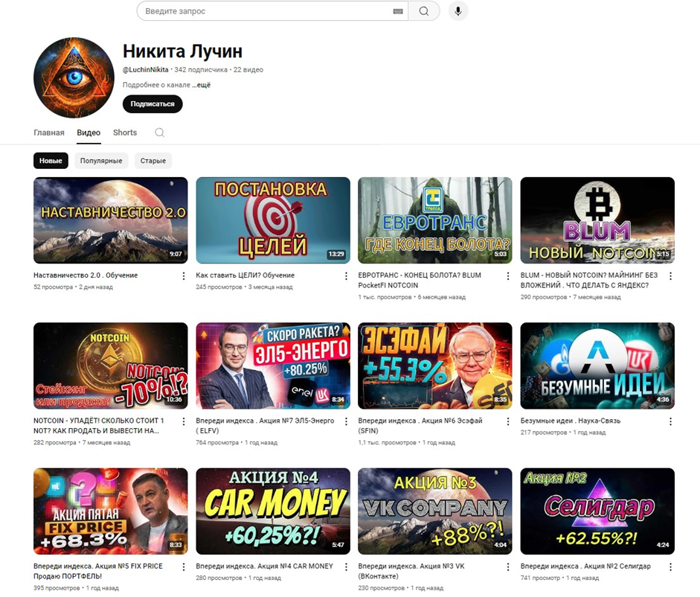Start voice search with microphone icon

pyautogui.click(x=457, y=11)
